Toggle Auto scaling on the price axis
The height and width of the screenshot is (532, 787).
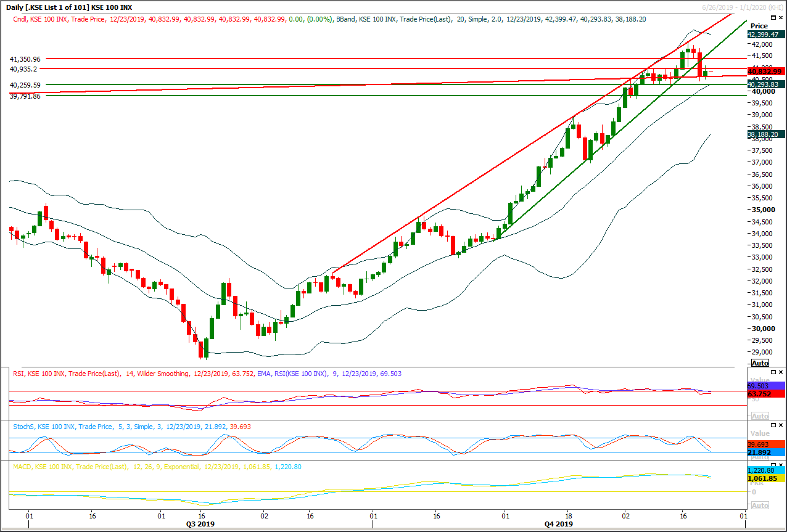pos(759,362)
